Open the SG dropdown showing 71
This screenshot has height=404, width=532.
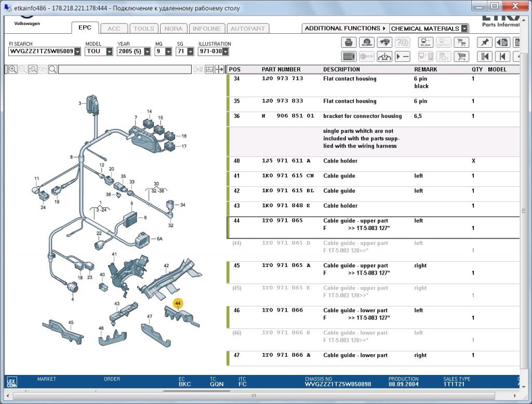(190, 51)
